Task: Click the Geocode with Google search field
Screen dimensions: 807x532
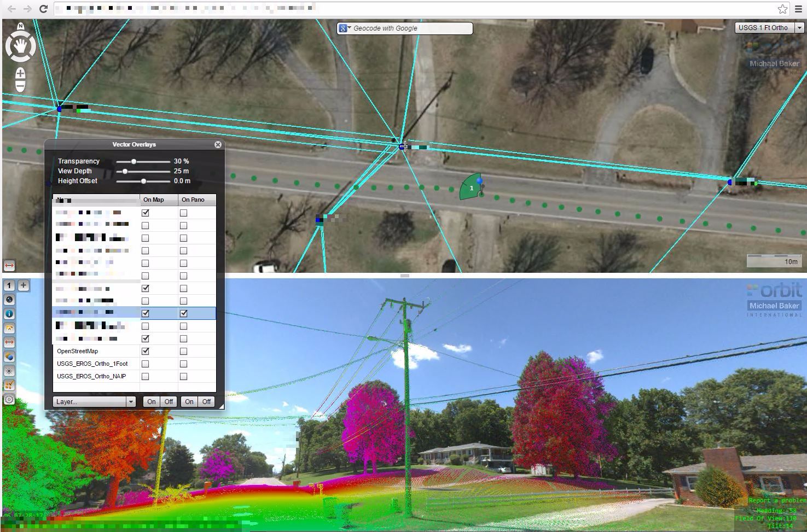Action: (410, 28)
